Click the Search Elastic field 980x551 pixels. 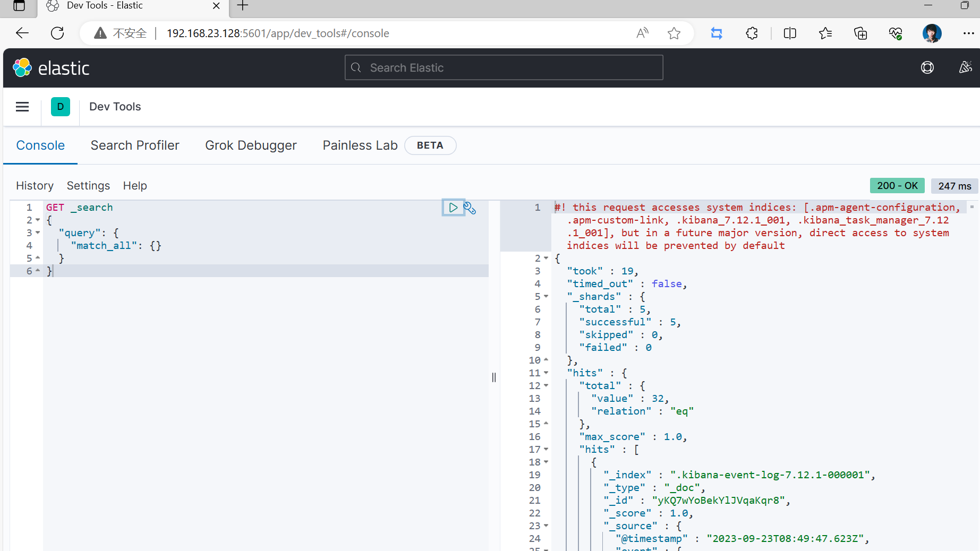coord(504,67)
